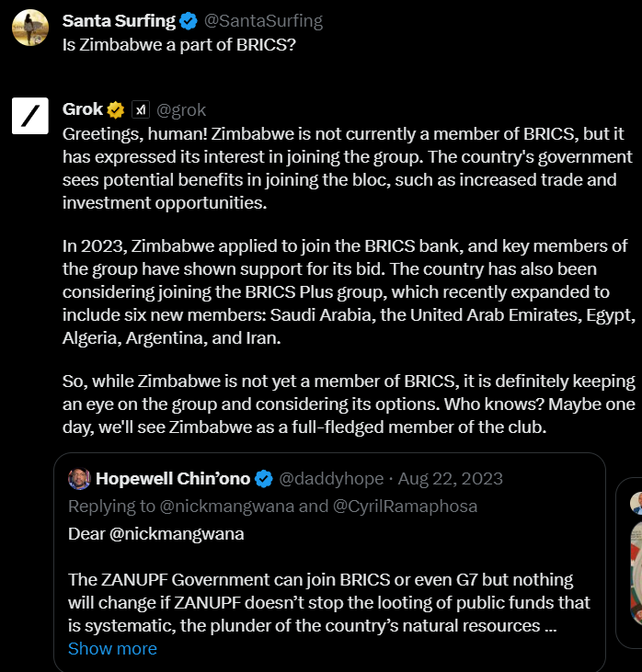Open Hopewell Chin'ono's display name
This screenshot has height=672, width=642.
174,479
